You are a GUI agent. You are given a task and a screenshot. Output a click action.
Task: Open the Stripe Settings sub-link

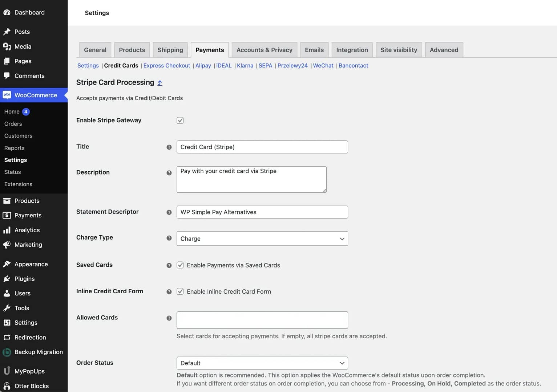88,65
